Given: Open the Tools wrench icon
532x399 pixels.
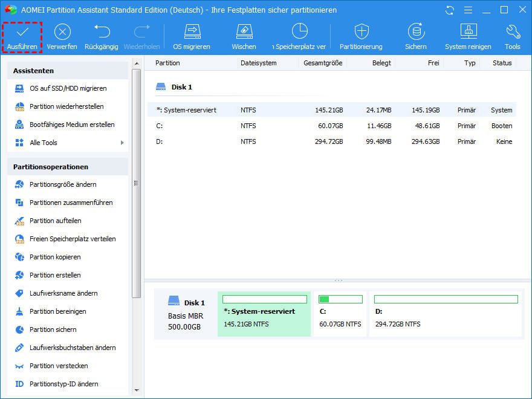Looking at the screenshot, I should click(512, 37).
